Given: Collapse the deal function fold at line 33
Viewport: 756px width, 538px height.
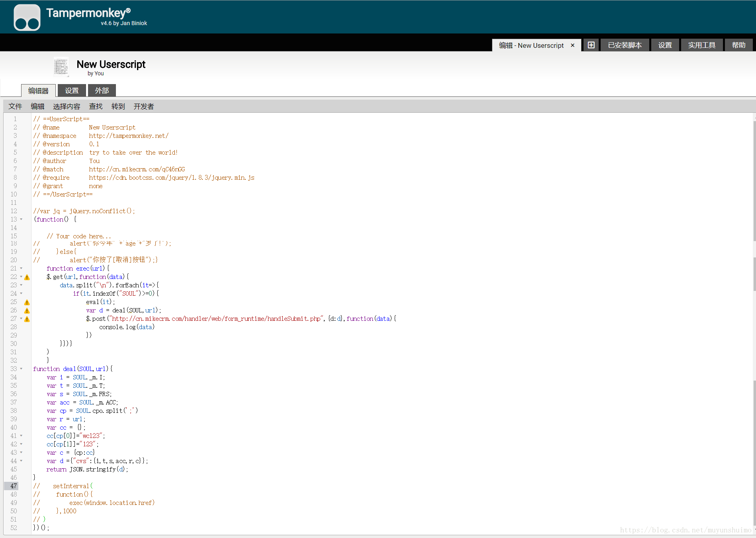Looking at the screenshot, I should (21, 369).
